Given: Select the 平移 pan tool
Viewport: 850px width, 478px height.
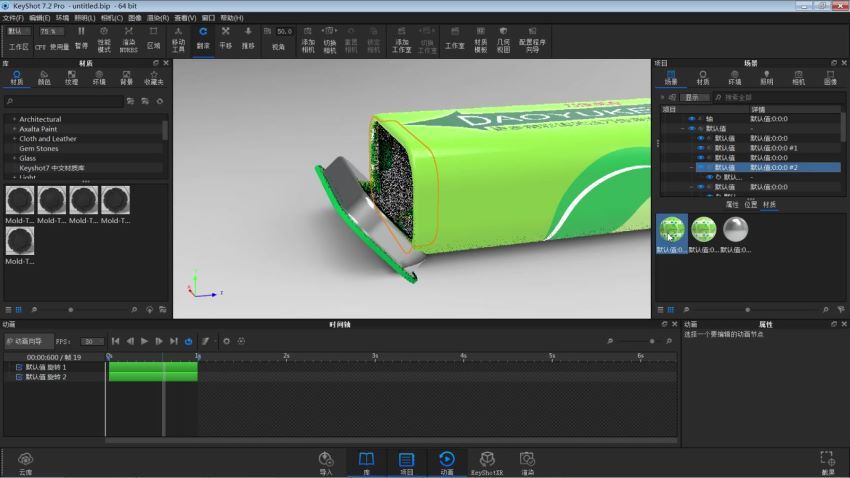Looking at the screenshot, I should click(226, 38).
